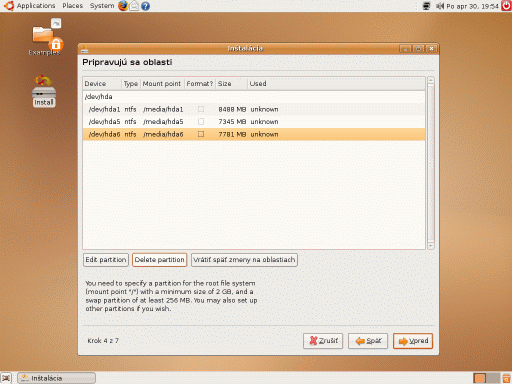Sort by the Size column header
Image resolution: width=512 pixels, height=384 pixels.
[231, 84]
